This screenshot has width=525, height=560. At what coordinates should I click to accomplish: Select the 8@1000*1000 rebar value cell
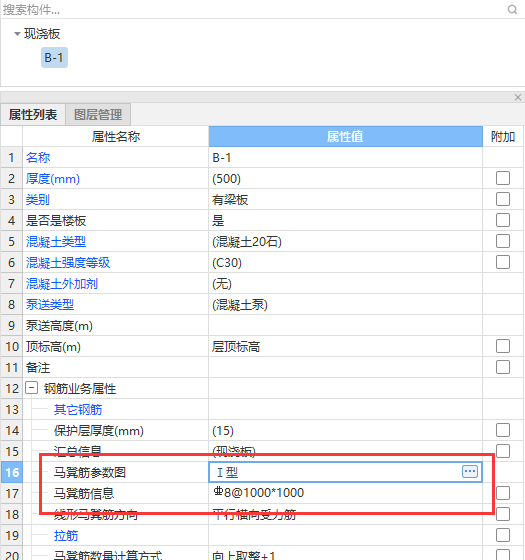(345, 493)
